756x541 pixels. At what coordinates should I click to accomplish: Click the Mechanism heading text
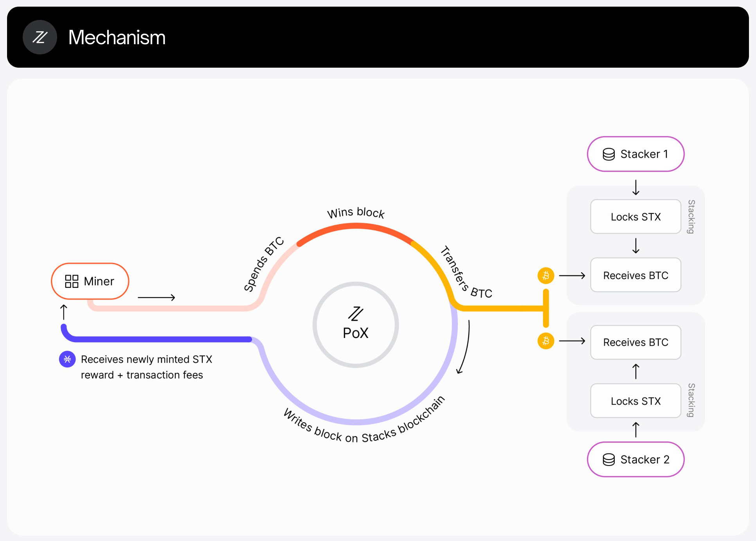click(x=117, y=38)
